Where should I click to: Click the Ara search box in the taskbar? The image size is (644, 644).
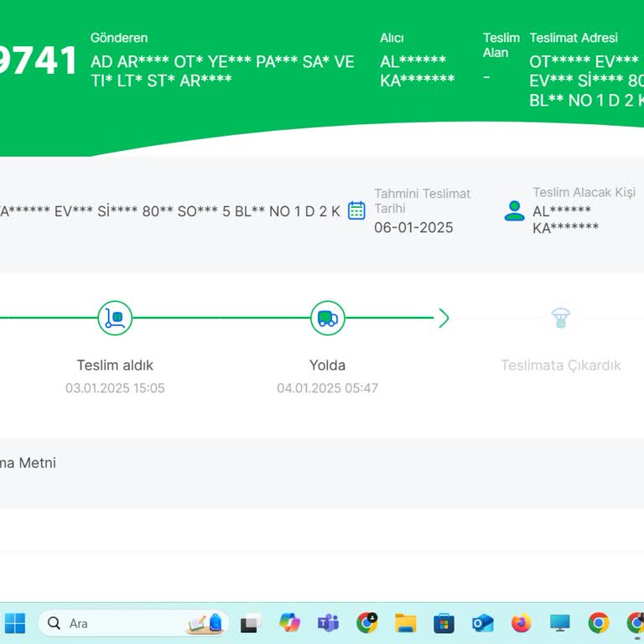132,623
